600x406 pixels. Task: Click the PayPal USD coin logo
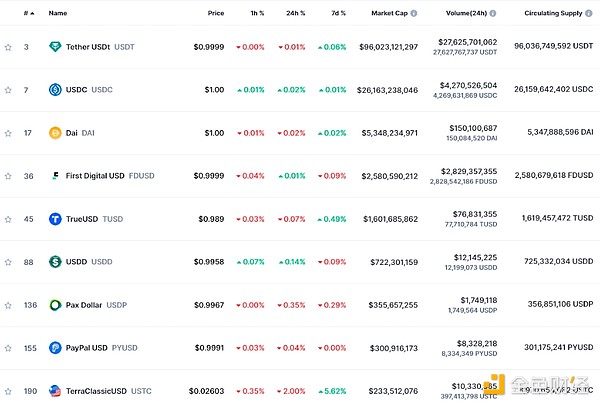point(55,347)
